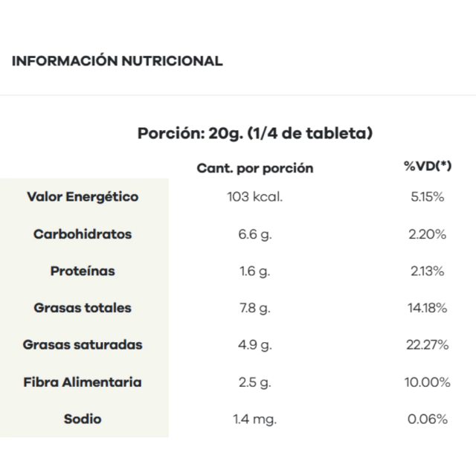The height and width of the screenshot is (476, 476).
Task: Select the 7.8 g. total fat amount
Action: coord(255,308)
